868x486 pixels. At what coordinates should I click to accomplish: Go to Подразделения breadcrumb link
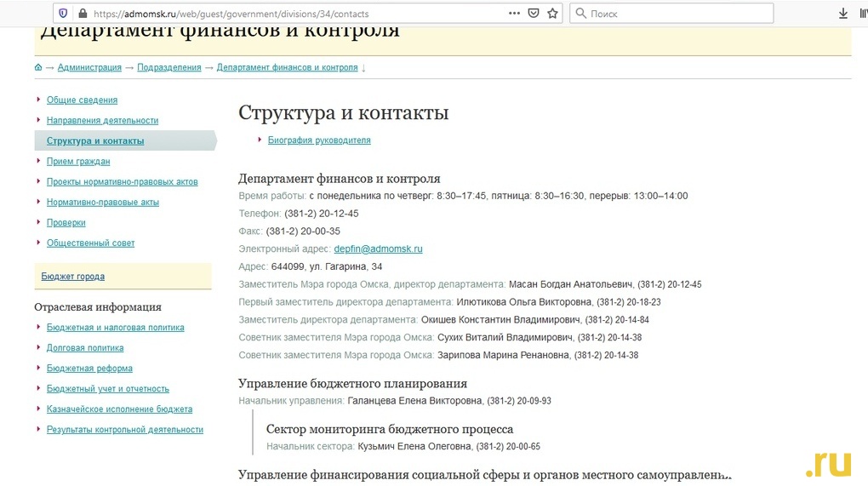pos(169,67)
